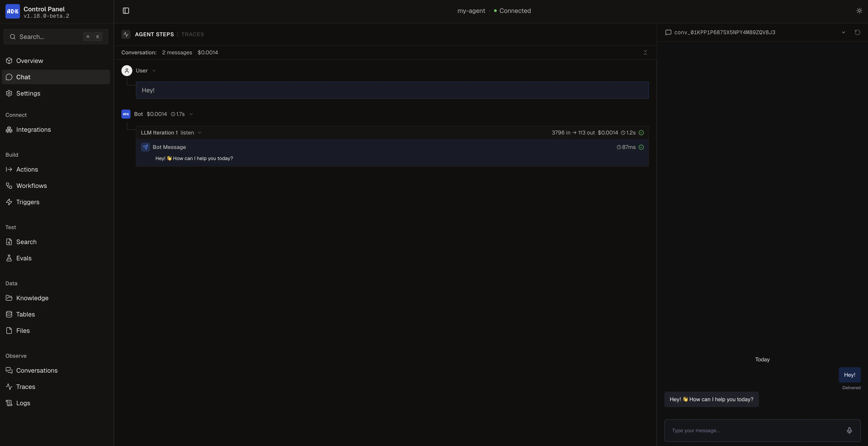
Task: Open the conversation ID selector dropdown
Action: pos(843,32)
